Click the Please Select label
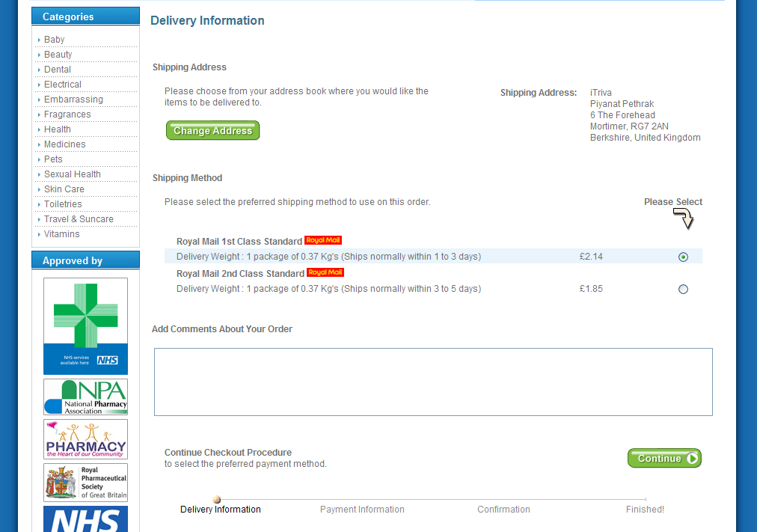 (x=673, y=202)
